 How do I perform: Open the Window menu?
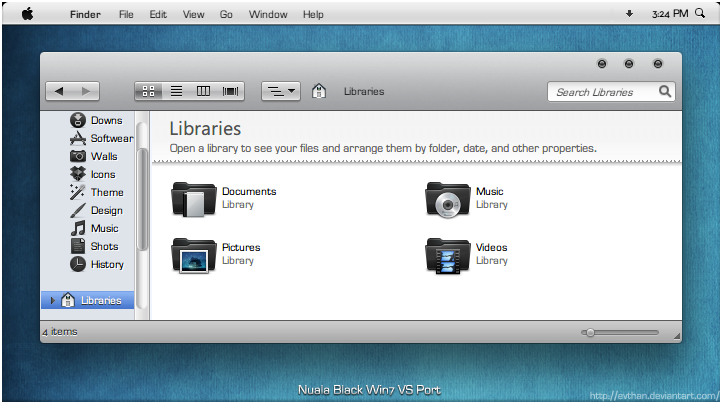click(x=267, y=14)
